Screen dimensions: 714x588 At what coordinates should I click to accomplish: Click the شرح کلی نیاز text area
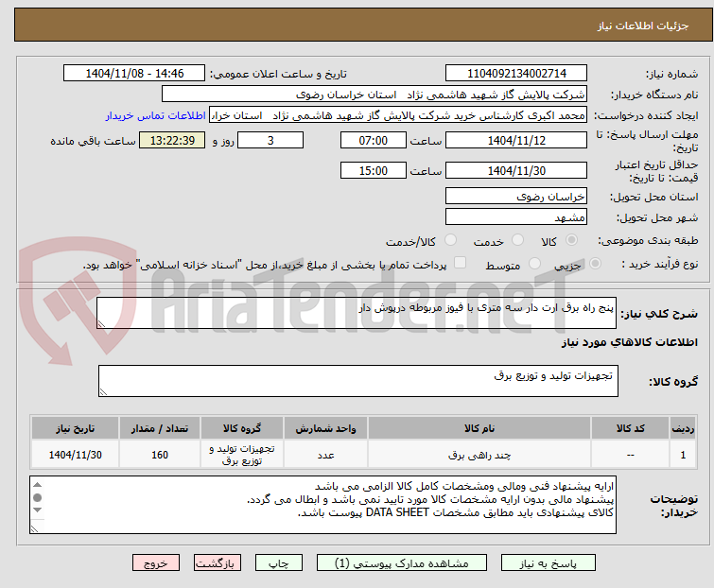point(357,313)
